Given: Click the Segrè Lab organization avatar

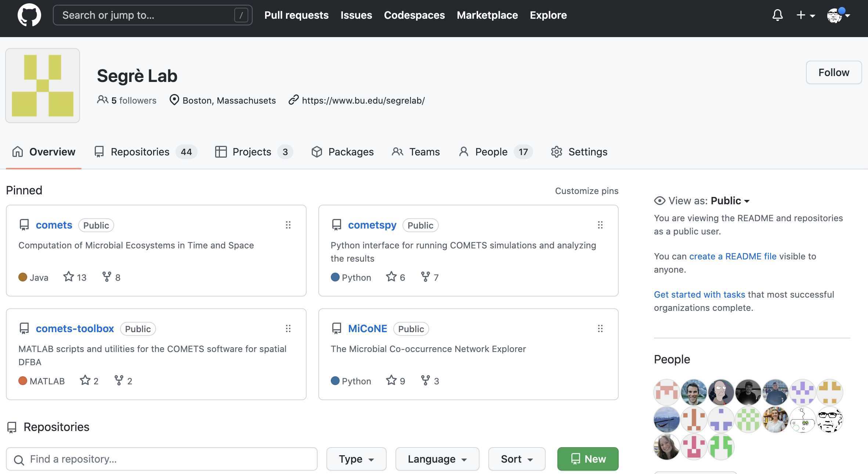Looking at the screenshot, I should 43,86.
